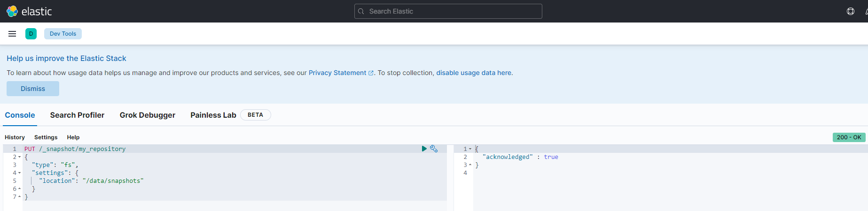The image size is (868, 211).
Task: Focus the Search Elastic field
Action: tap(448, 11)
